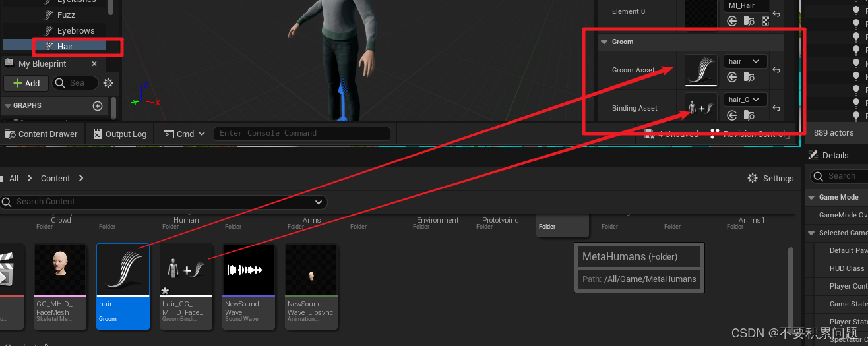The height and width of the screenshot is (346, 868).
Task: Click the Default Pawn row label
Action: coord(848,250)
